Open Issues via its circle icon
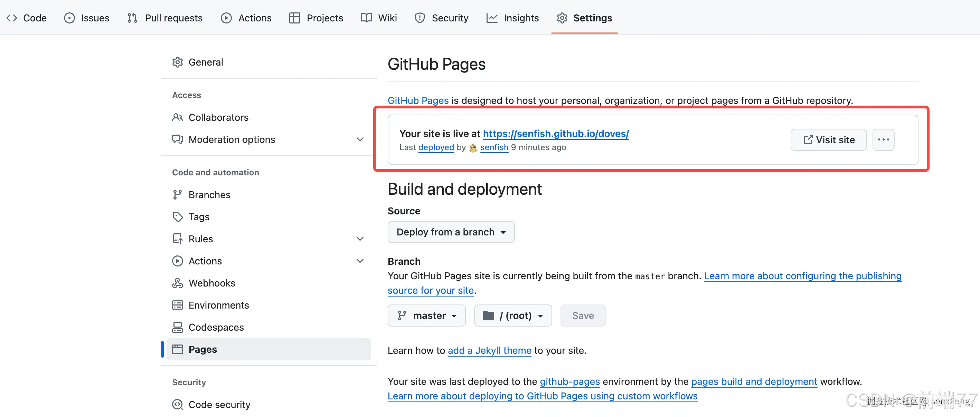This screenshot has width=980, height=417. click(x=69, y=18)
